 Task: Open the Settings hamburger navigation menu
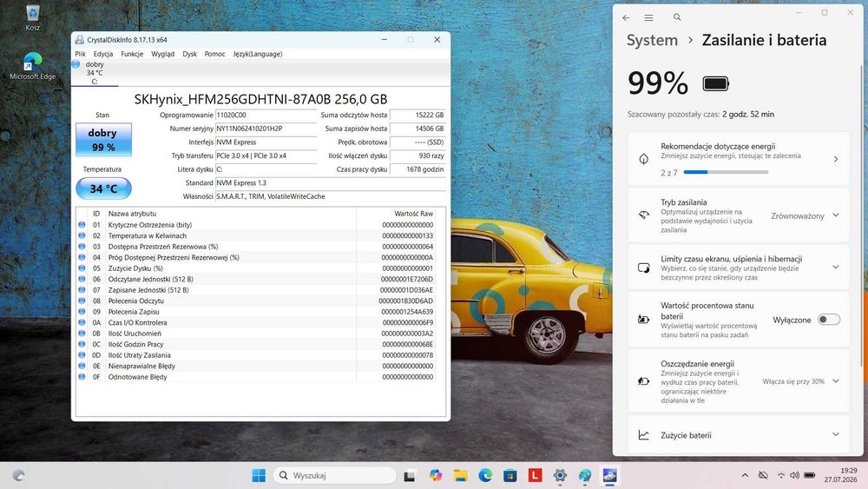coord(648,17)
